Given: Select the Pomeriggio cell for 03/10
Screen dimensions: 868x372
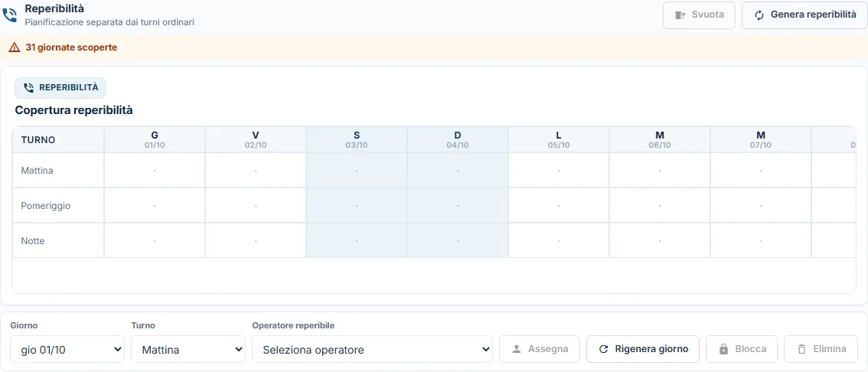Looking at the screenshot, I should (357, 205).
